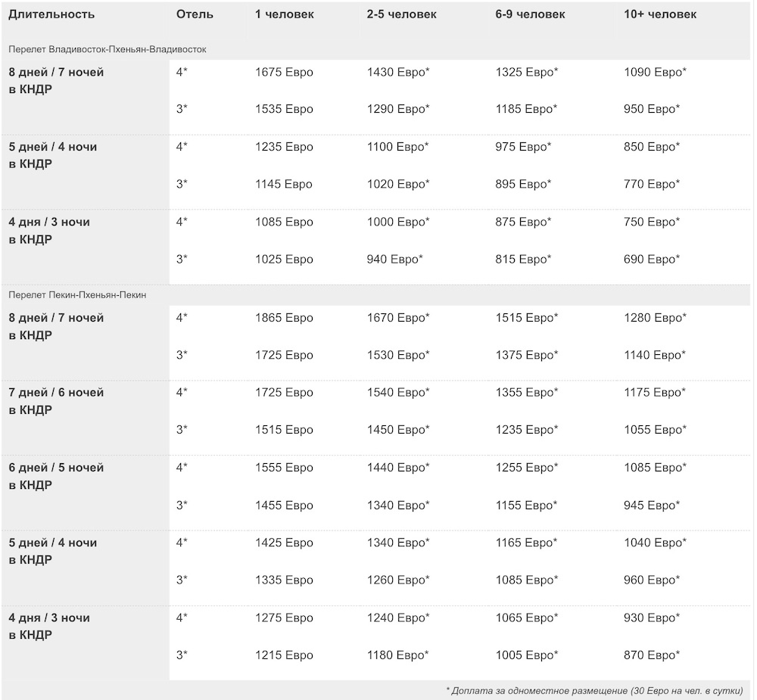Select the 770 Евро* price cell
This screenshot has height=700, width=757.
[x=652, y=184]
